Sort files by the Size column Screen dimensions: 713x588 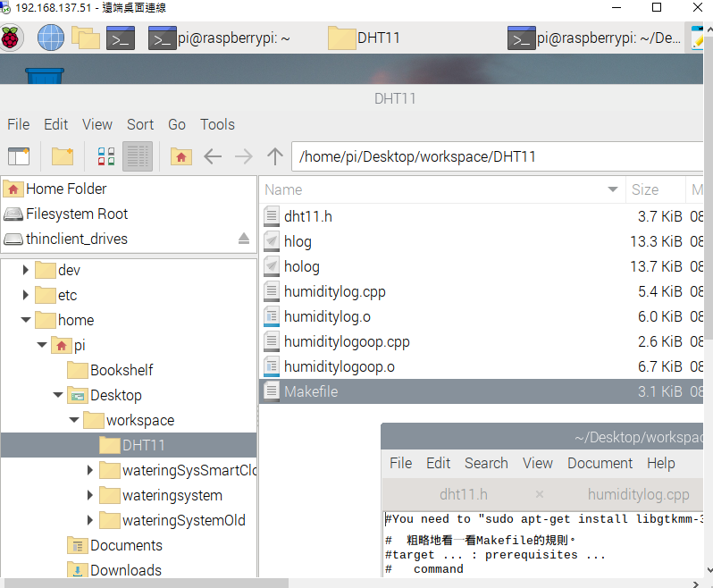click(x=645, y=189)
